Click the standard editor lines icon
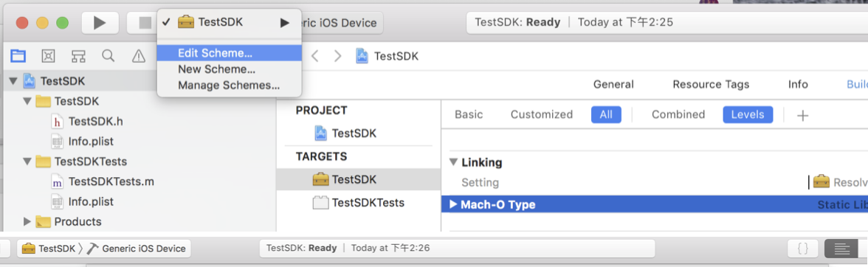The image size is (868, 267). (841, 249)
